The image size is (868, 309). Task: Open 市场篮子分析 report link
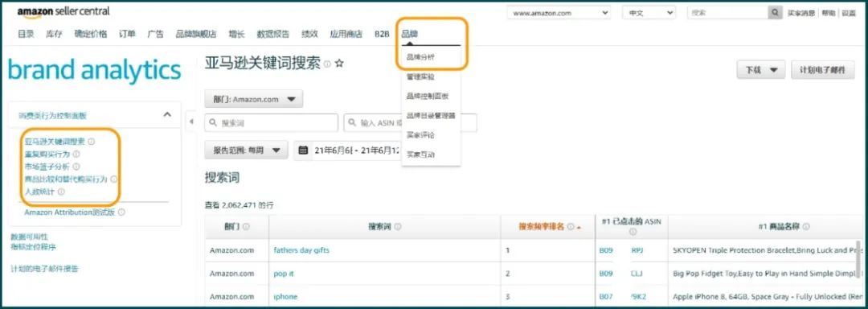(47, 166)
